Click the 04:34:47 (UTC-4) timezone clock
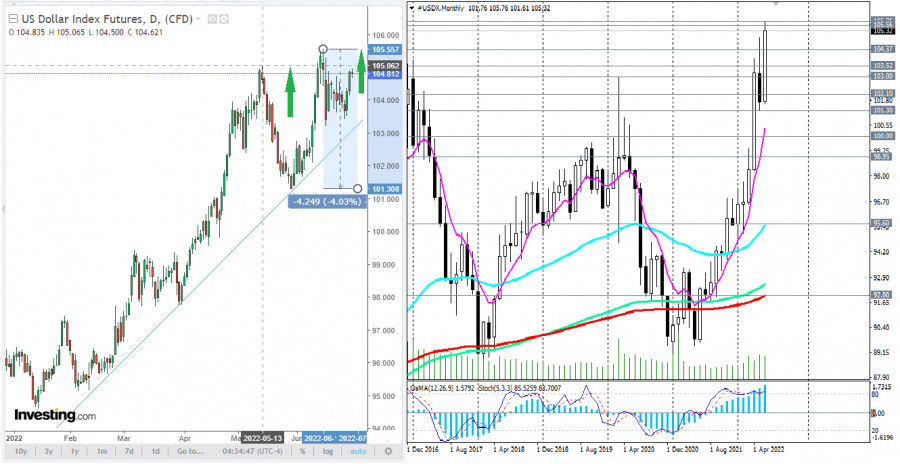Screen dimensions: 900x464 coord(252,451)
